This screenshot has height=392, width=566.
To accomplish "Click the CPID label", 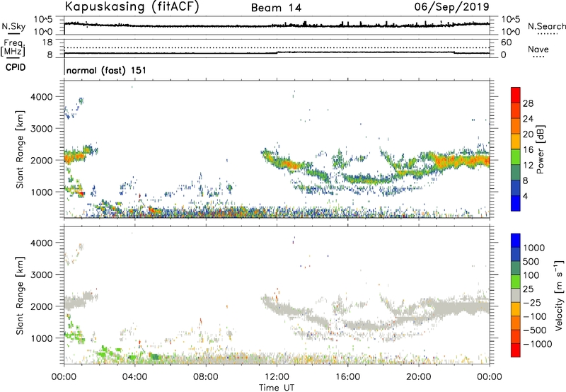I will tap(16, 67).
